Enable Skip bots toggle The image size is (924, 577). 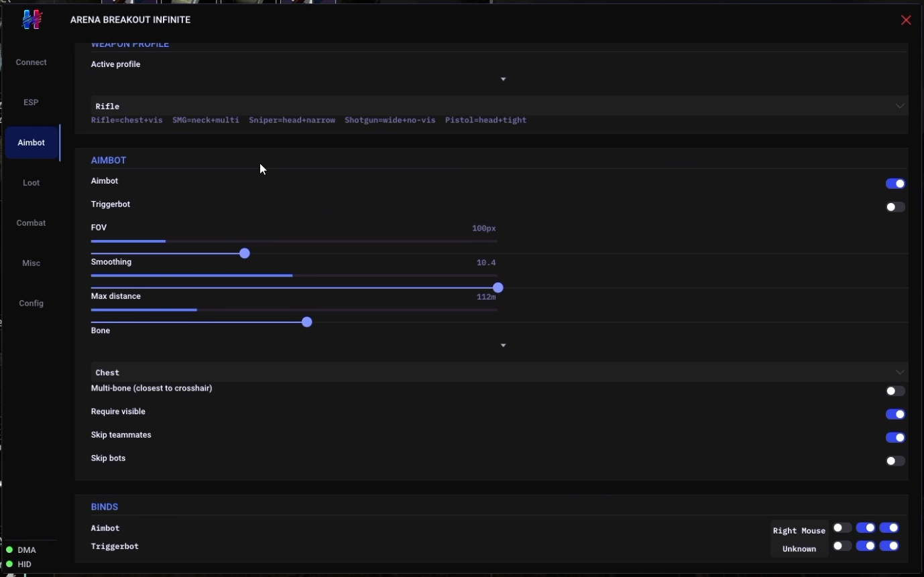[895, 461]
